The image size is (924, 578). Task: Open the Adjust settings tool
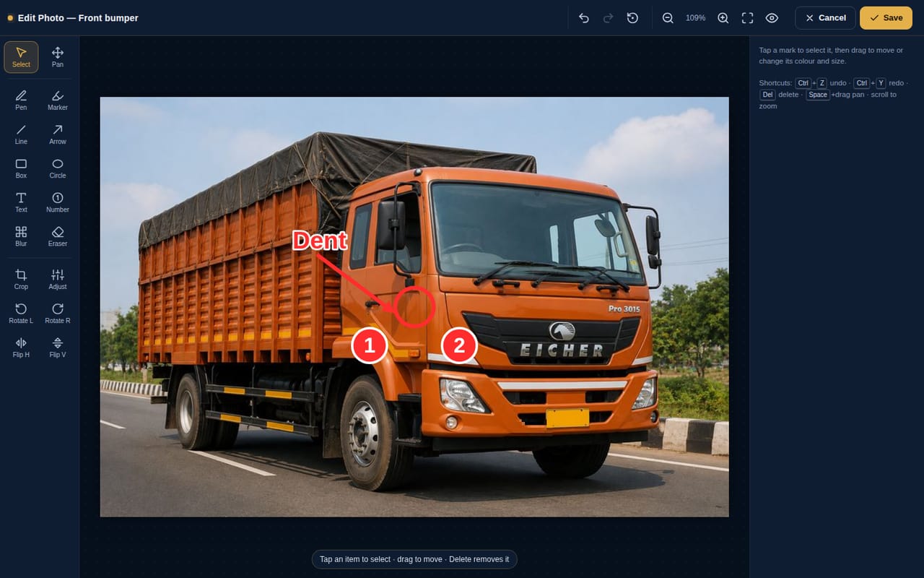pyautogui.click(x=58, y=279)
